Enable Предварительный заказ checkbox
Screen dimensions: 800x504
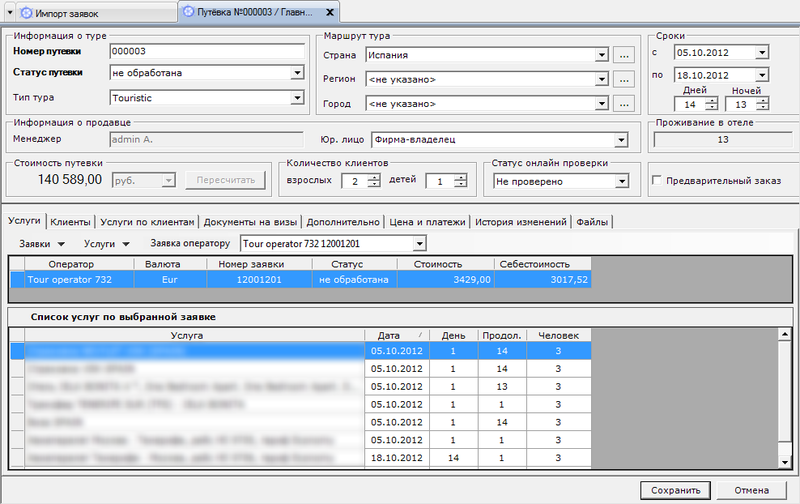pyautogui.click(x=657, y=181)
